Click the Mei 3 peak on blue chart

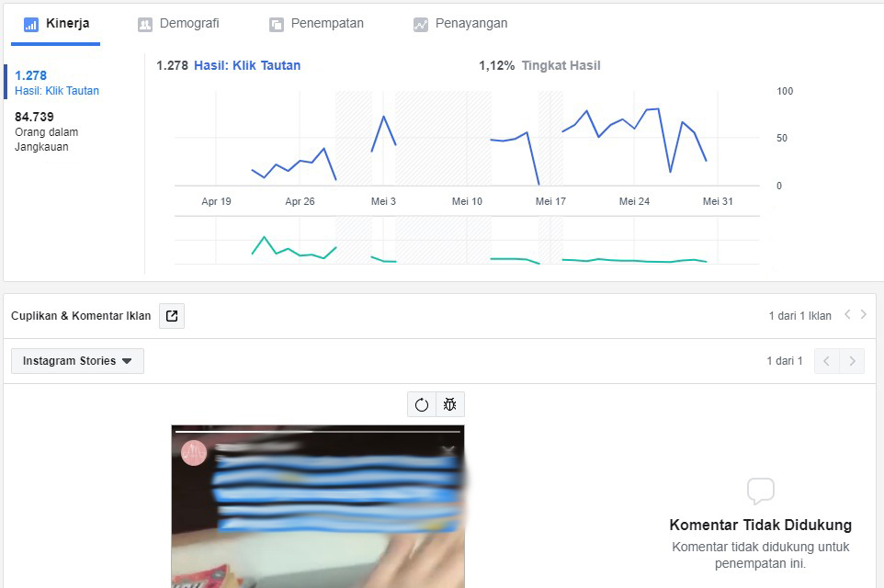(x=384, y=117)
